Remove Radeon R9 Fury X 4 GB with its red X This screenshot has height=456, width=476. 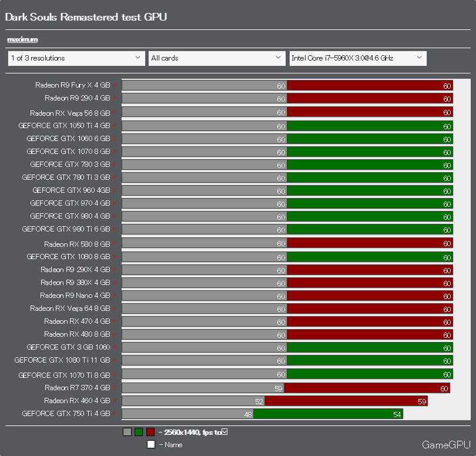pos(115,85)
